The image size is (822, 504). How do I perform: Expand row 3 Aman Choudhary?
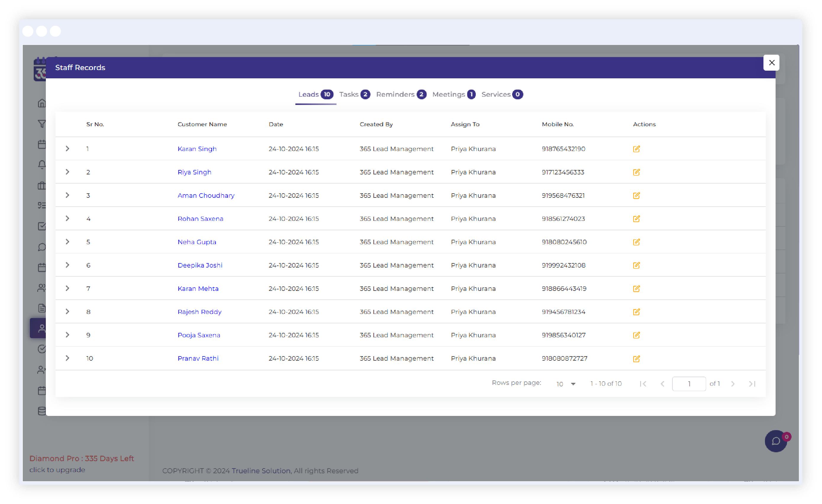click(67, 195)
